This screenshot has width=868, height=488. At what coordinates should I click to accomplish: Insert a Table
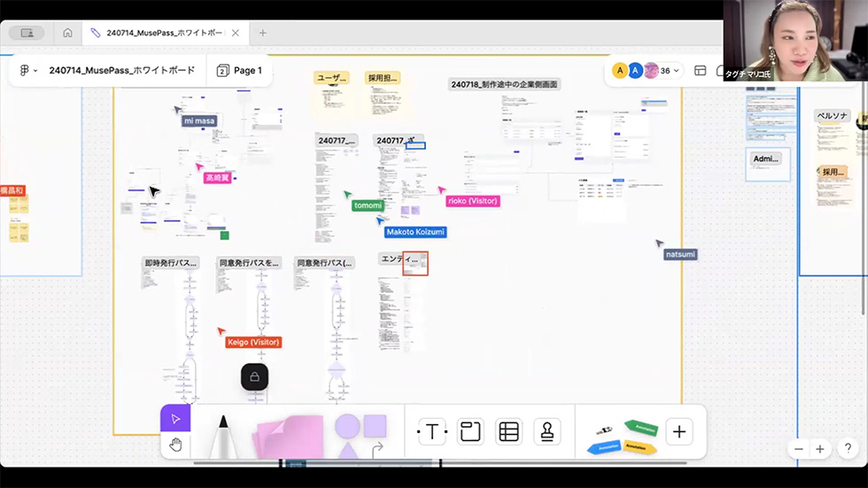pyautogui.click(x=508, y=431)
